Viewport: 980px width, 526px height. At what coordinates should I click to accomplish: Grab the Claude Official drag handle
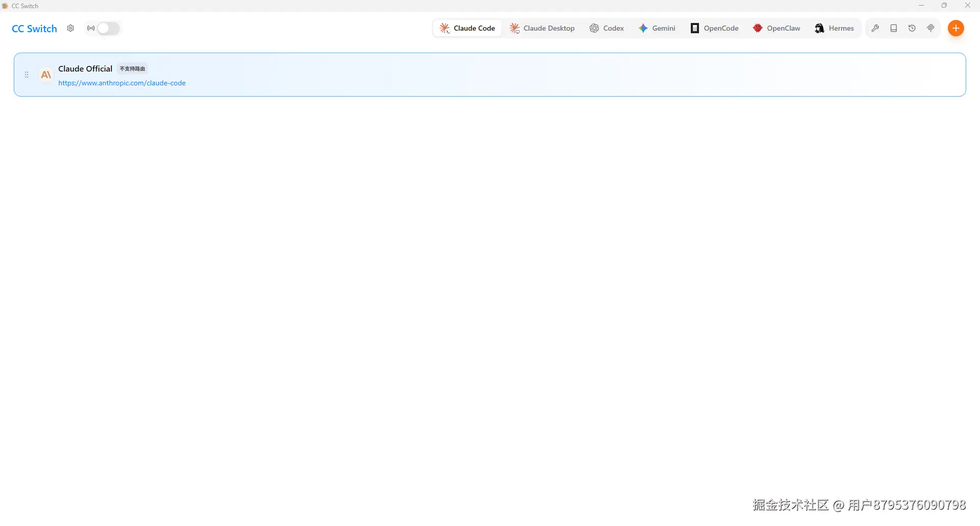click(27, 75)
